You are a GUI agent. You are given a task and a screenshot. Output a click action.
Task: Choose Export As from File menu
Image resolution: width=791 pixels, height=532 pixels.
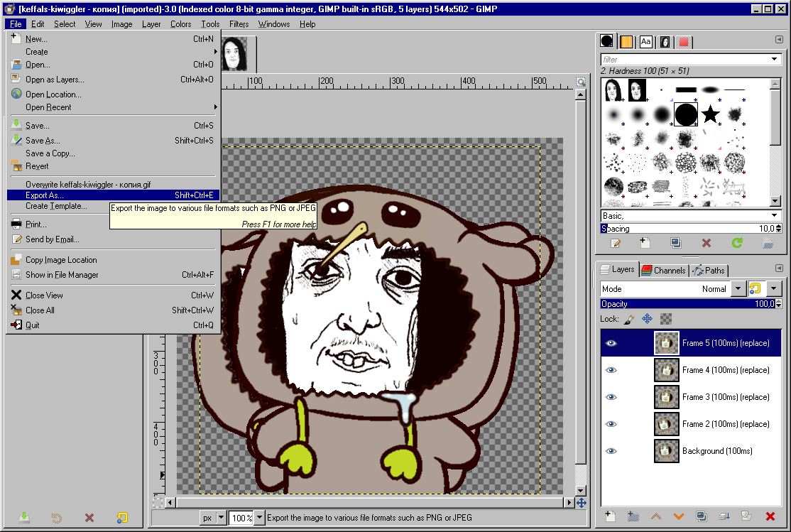(x=114, y=195)
